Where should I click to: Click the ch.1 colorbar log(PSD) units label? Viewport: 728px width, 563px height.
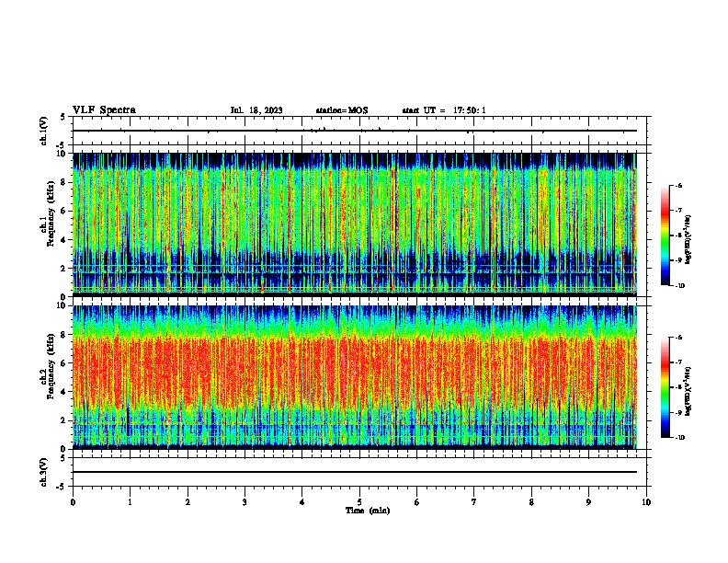coord(689,240)
